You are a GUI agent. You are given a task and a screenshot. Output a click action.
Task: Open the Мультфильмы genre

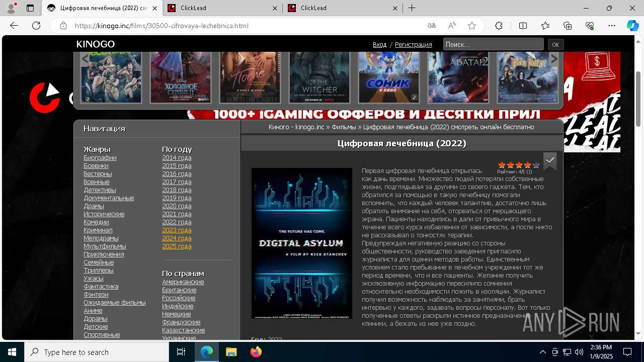[105, 246]
